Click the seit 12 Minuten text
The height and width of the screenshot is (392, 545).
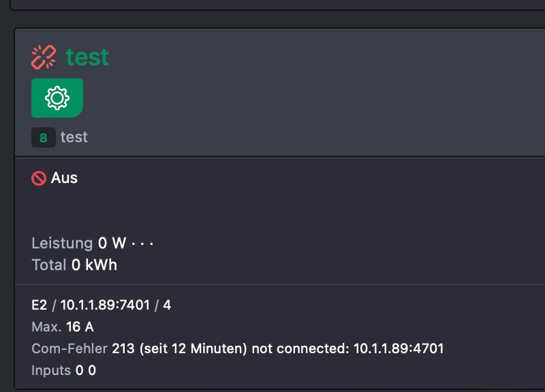click(193, 348)
